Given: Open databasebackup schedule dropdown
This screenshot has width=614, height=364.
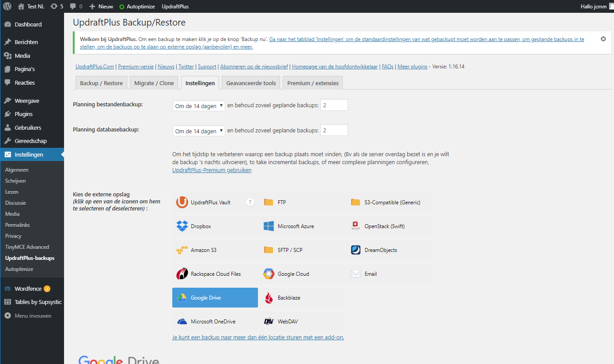Looking at the screenshot, I should (x=199, y=131).
